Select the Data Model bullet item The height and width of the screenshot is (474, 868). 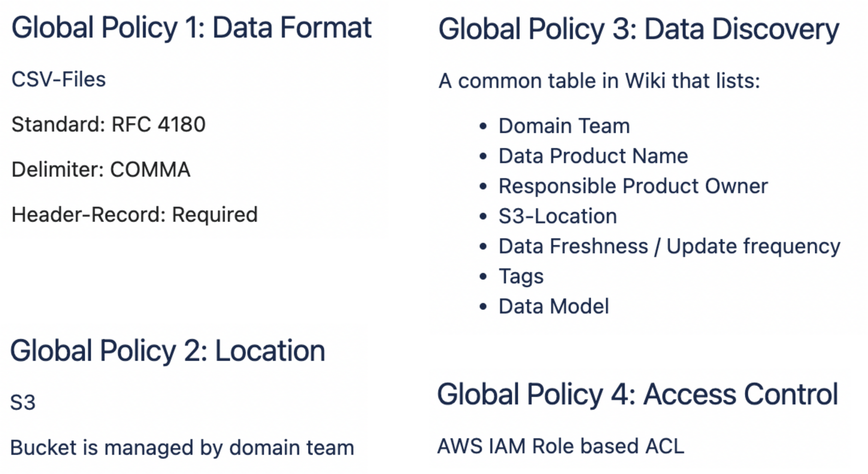click(553, 306)
